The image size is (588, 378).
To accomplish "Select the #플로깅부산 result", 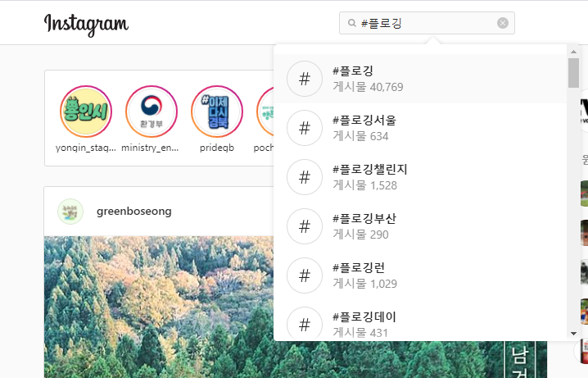I will pyautogui.click(x=420, y=226).
